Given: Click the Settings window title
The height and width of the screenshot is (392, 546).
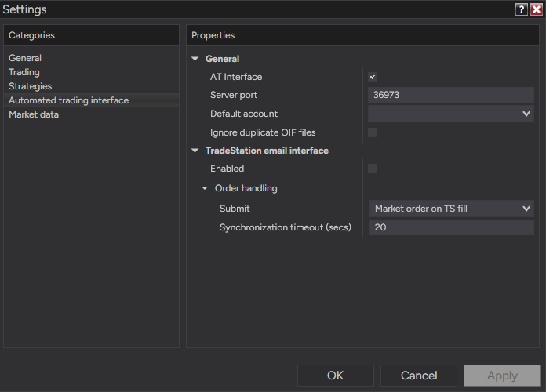Looking at the screenshot, I should (x=24, y=9).
